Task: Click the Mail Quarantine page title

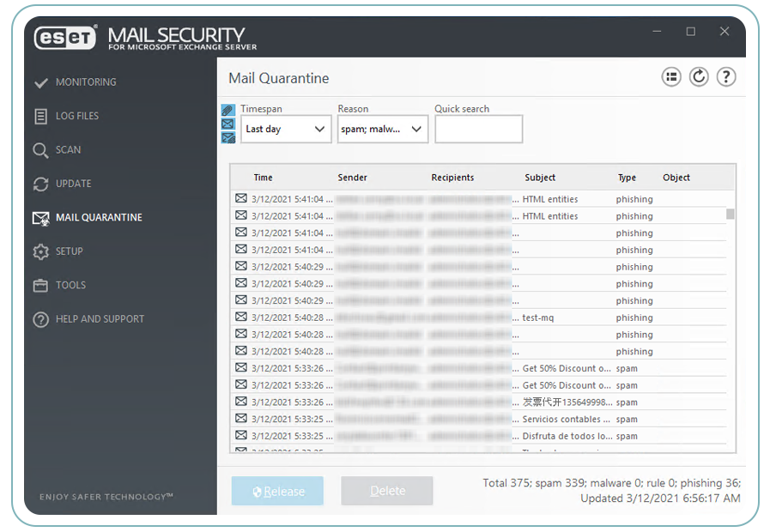Action: pyautogui.click(x=279, y=78)
